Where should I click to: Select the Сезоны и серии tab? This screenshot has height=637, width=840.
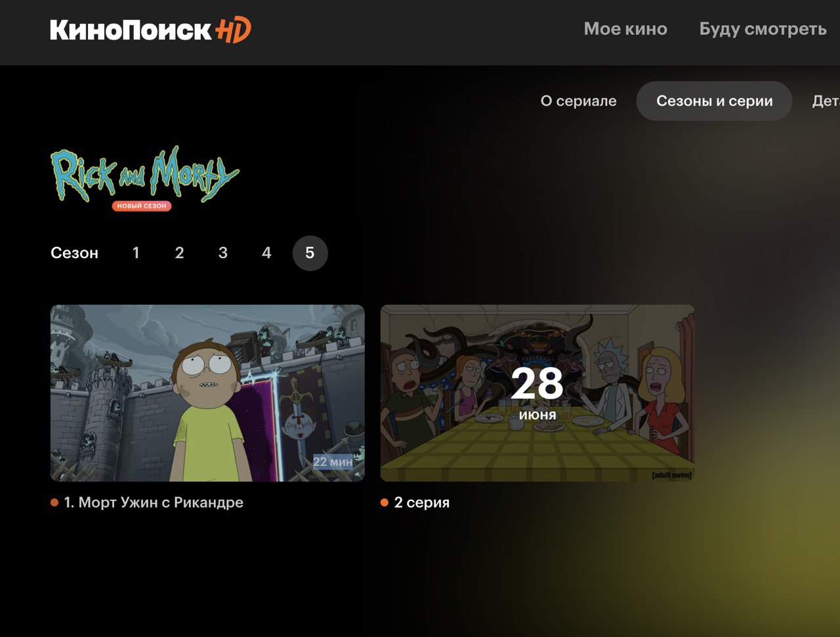coord(715,101)
